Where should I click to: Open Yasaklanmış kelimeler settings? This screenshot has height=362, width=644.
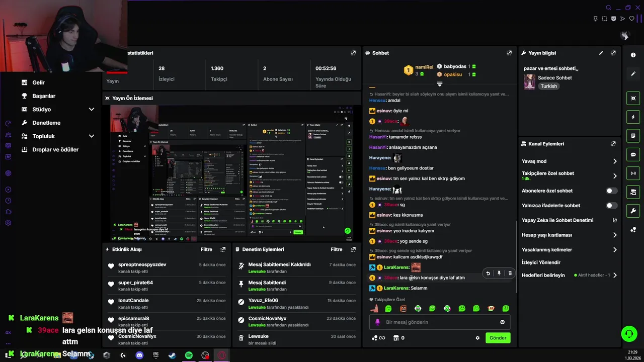coord(614,250)
